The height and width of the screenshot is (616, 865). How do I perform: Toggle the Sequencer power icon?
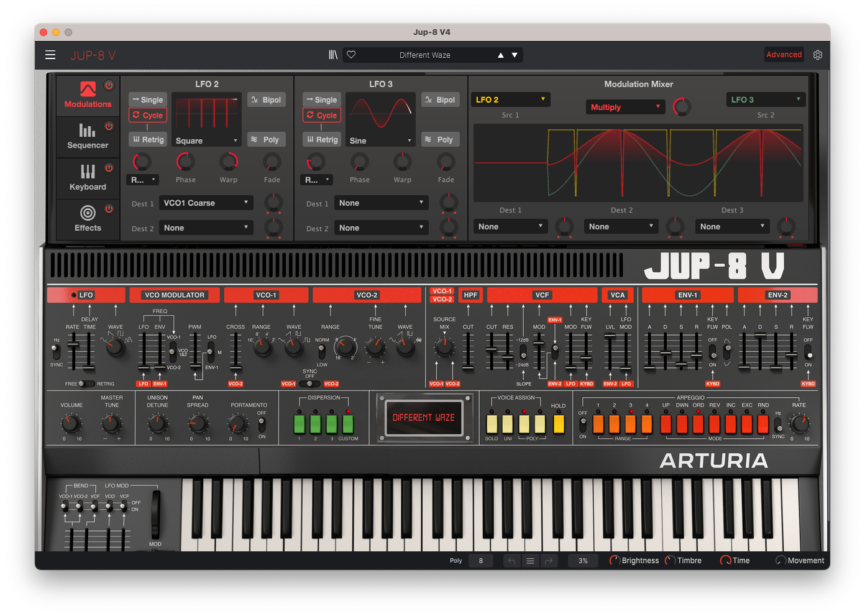pos(109,126)
